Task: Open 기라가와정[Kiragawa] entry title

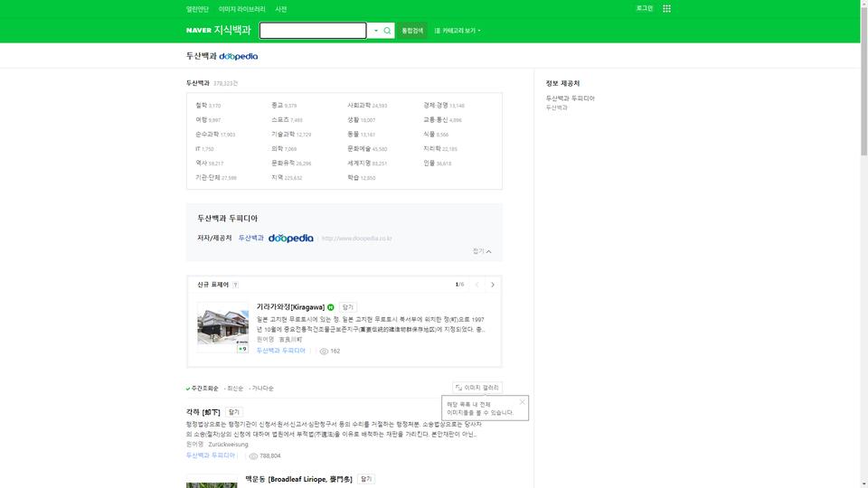Action: coord(290,307)
